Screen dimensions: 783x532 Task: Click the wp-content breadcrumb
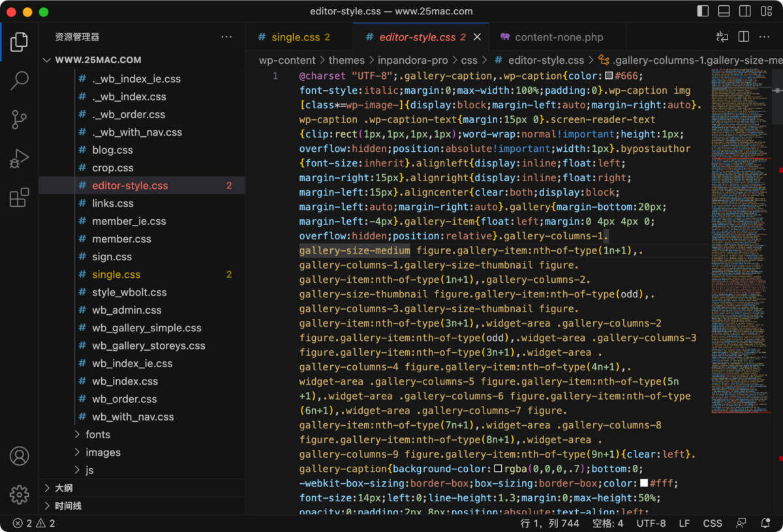click(x=287, y=60)
